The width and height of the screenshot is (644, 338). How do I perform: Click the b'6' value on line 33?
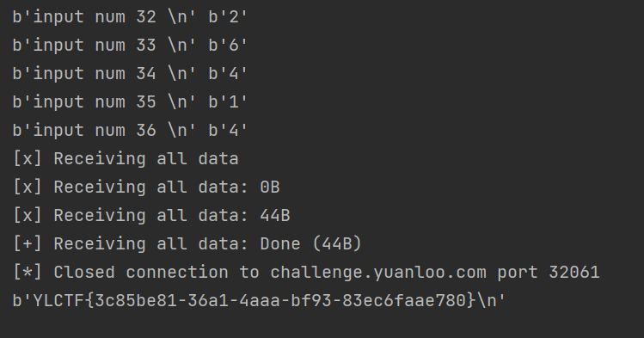(228, 46)
